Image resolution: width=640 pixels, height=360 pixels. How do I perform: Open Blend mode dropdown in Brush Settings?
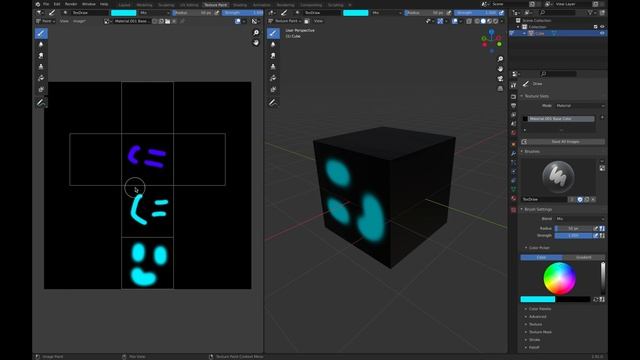[x=579, y=219]
